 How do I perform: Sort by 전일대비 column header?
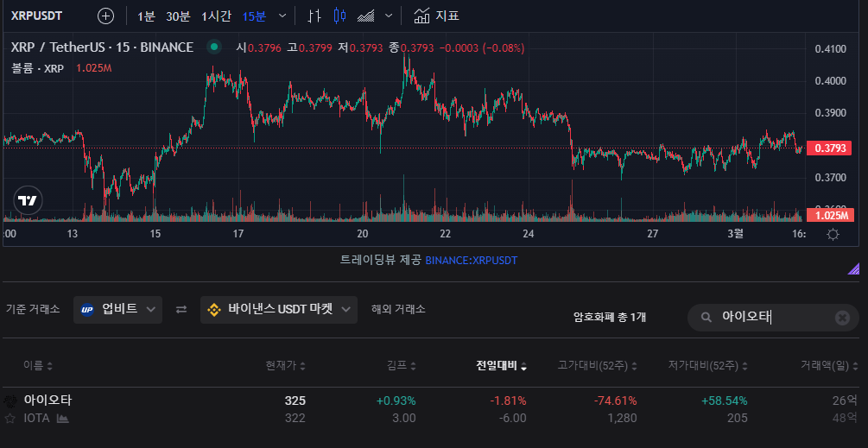pyautogui.click(x=502, y=366)
